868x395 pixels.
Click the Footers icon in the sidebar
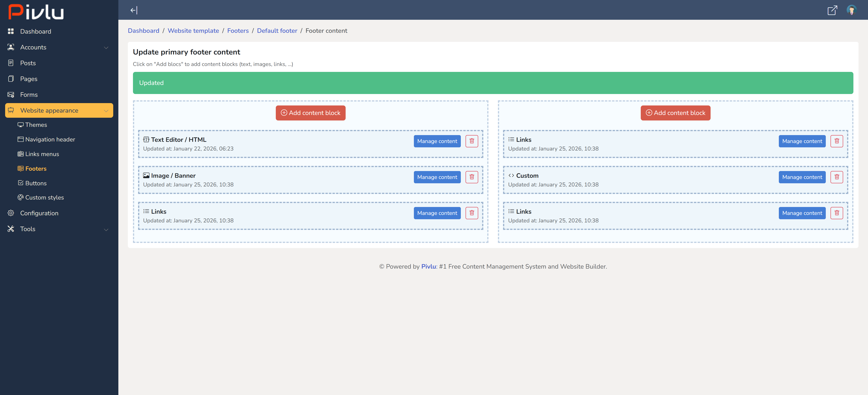21,168
